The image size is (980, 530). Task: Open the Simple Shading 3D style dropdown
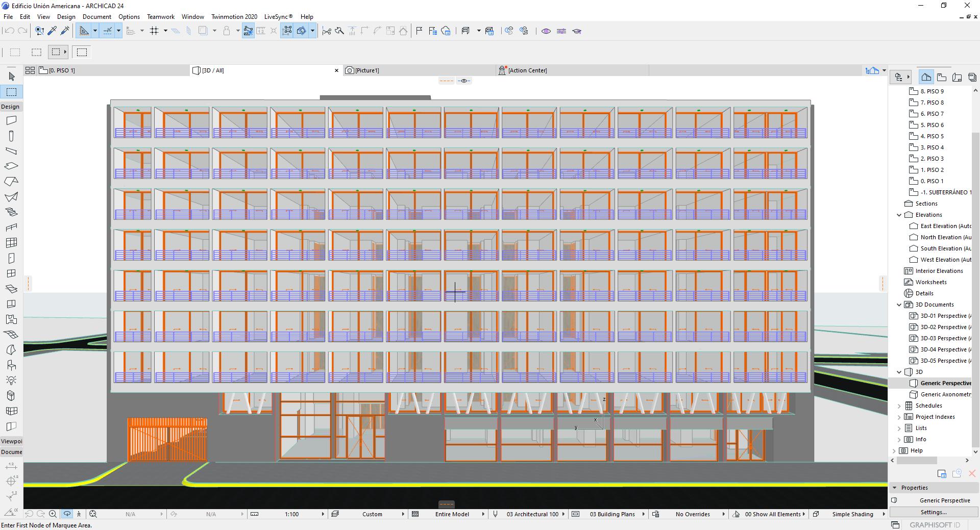tap(852, 514)
